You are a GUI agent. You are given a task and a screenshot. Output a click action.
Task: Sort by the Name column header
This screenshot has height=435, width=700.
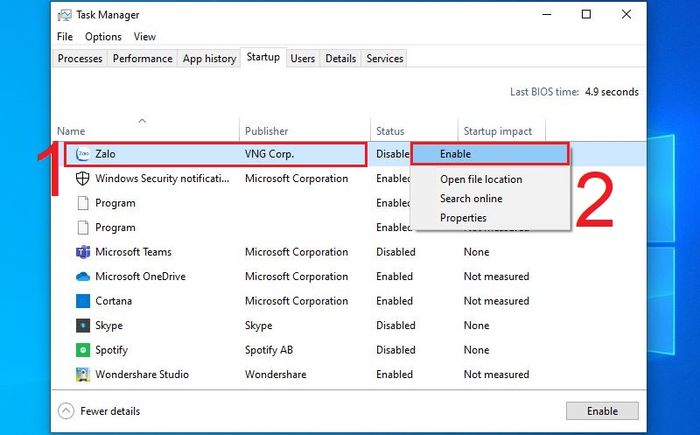[71, 131]
